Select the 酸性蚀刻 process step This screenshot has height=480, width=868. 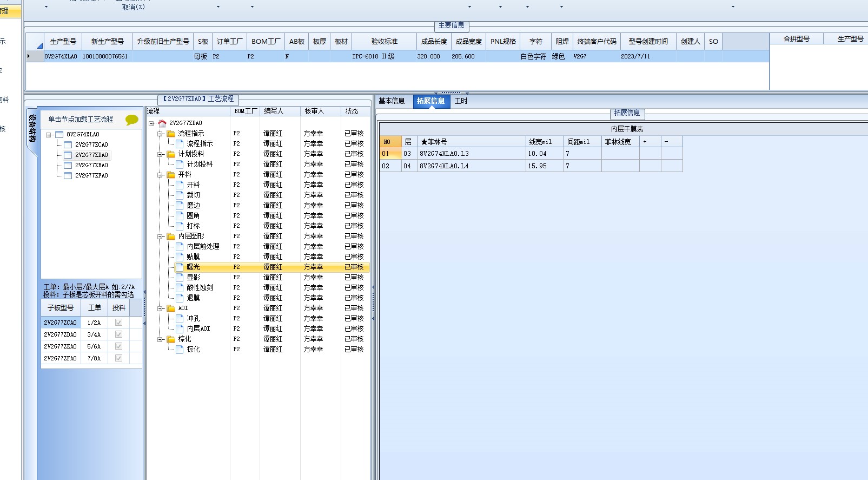click(x=200, y=288)
